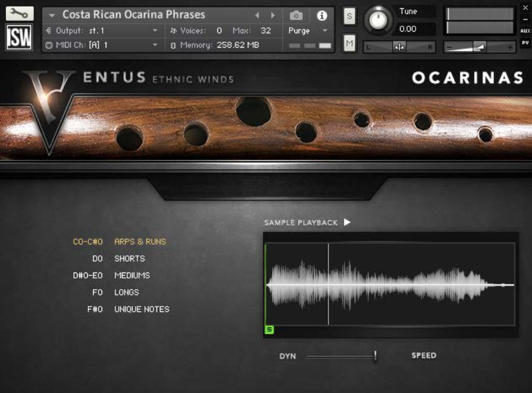532x393 pixels.
Task: Go to the previous instrument preset arrow
Action: click(257, 16)
